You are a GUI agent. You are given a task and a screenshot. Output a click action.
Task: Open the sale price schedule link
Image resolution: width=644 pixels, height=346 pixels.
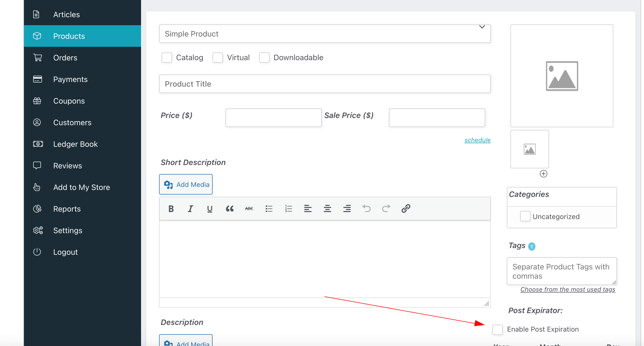477,140
